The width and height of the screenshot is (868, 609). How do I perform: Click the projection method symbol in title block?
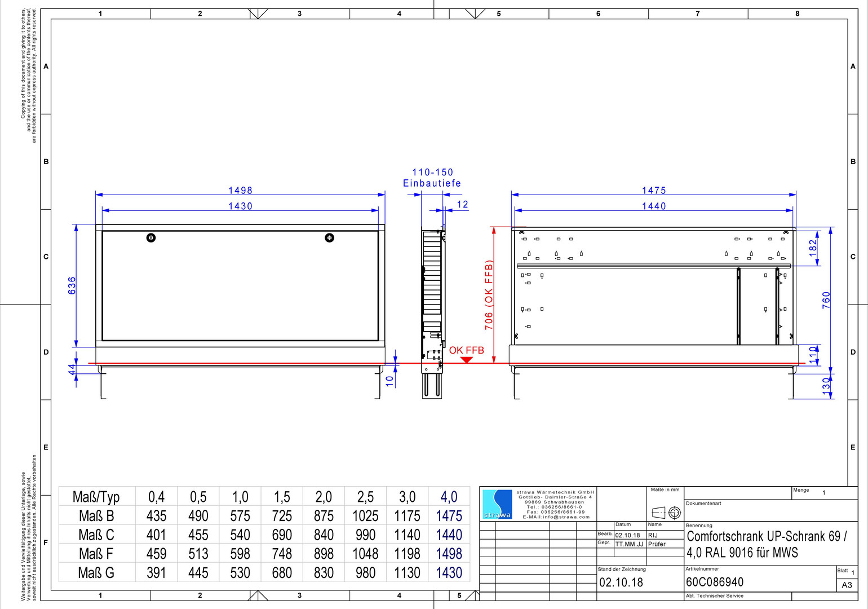(666, 513)
